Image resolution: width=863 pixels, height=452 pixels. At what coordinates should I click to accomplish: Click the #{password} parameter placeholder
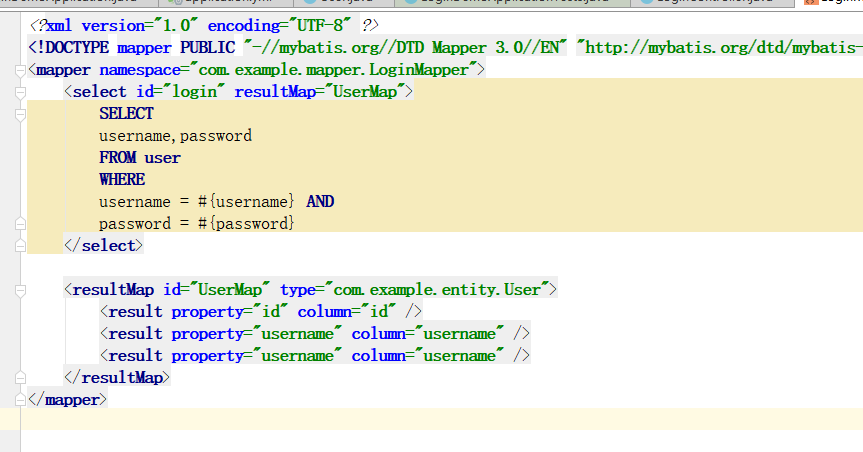tap(246, 224)
